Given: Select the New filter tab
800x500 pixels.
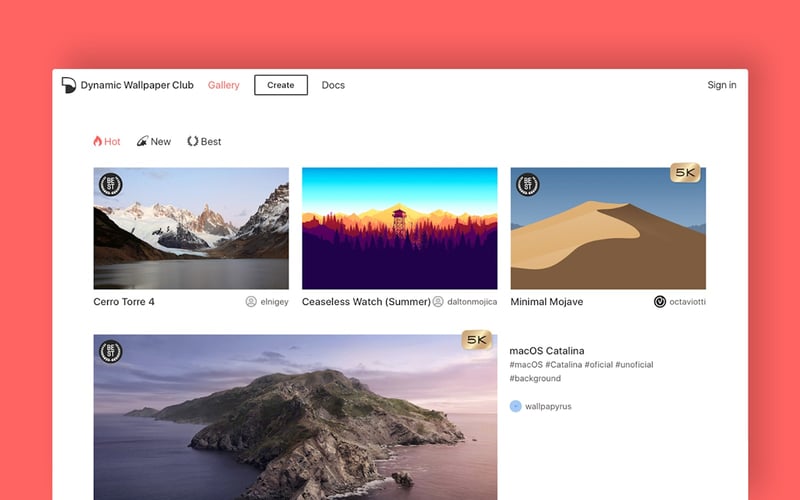Looking at the screenshot, I should point(154,141).
